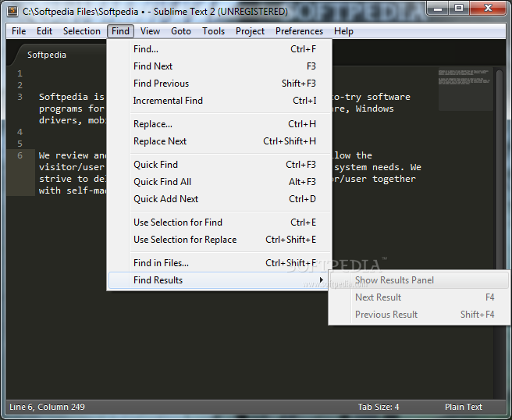Open the View menu
512x420 pixels.
(150, 31)
